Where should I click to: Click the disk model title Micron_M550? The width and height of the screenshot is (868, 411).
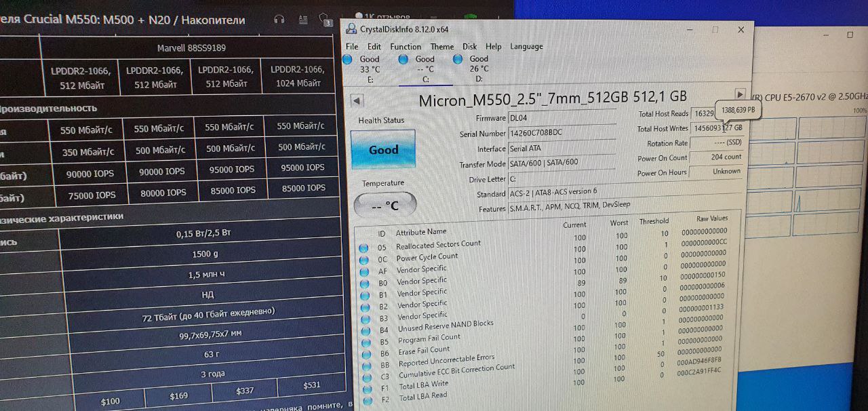553,98
